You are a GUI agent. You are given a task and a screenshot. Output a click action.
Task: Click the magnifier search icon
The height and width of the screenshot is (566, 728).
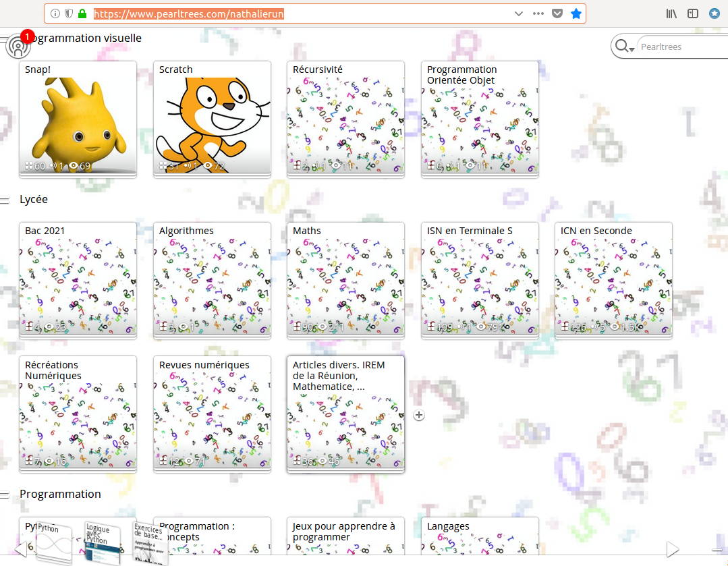[621, 47]
